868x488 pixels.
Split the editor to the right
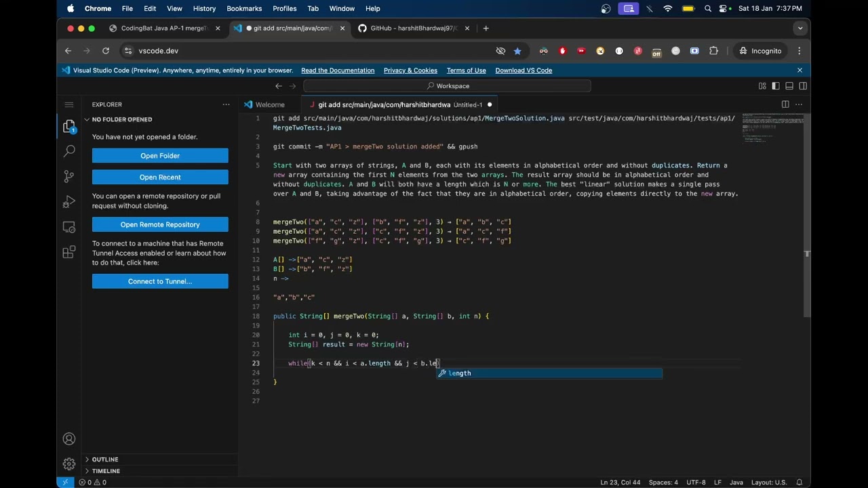[x=785, y=104]
